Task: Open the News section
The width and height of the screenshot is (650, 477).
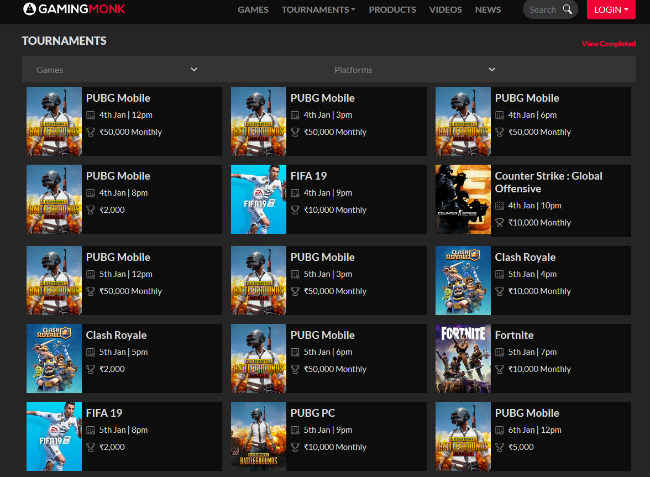Action: [x=488, y=10]
